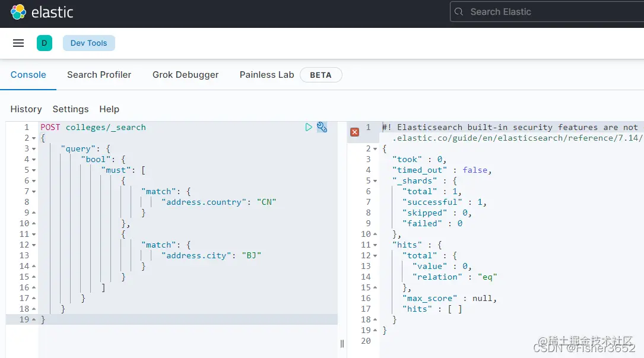
Task: Open console Help
Action: pyautogui.click(x=109, y=109)
